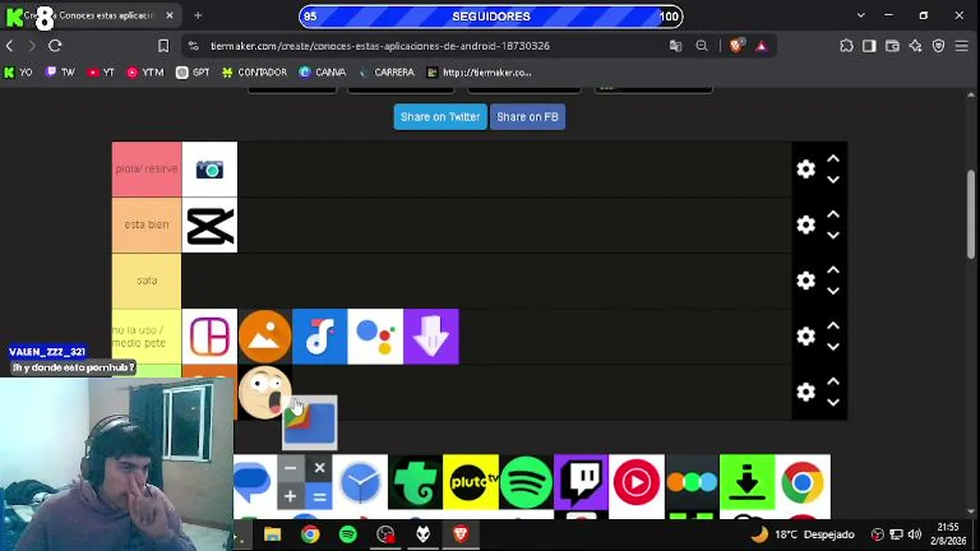Open a new browser tab
Image resolution: width=980 pixels, height=551 pixels.
[x=198, y=15]
